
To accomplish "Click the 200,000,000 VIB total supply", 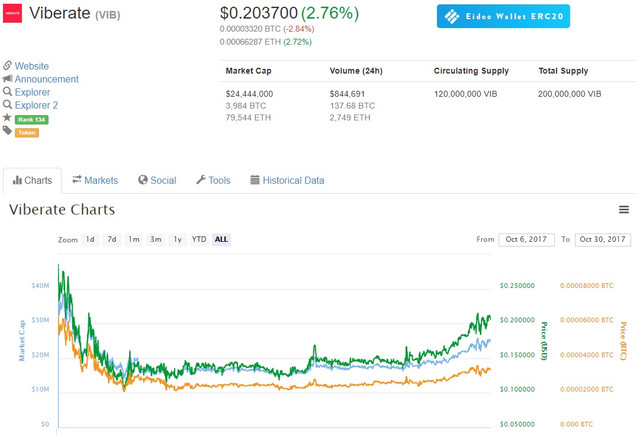I will point(569,94).
